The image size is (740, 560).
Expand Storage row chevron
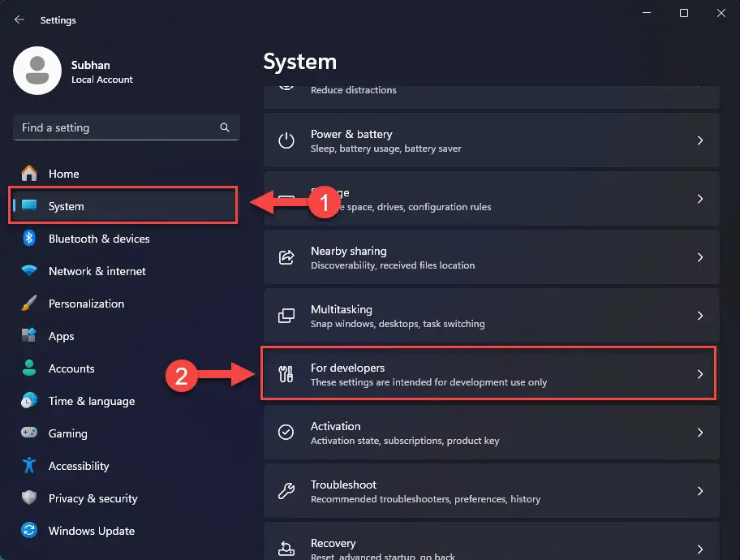point(700,199)
